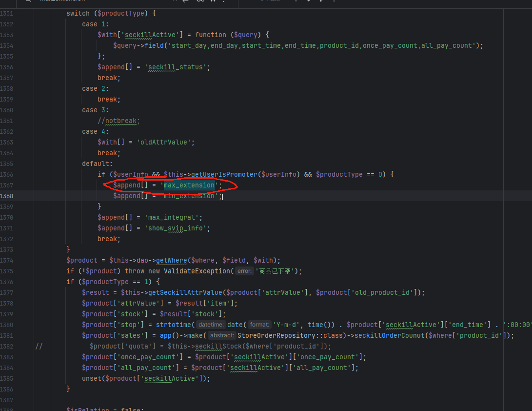Click the '//notbreak;' comment text
The height and width of the screenshot is (411, 532).
coord(118,121)
